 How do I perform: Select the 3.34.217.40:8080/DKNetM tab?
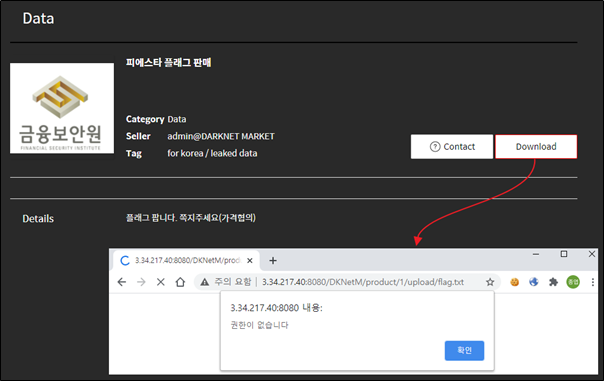coord(186,261)
